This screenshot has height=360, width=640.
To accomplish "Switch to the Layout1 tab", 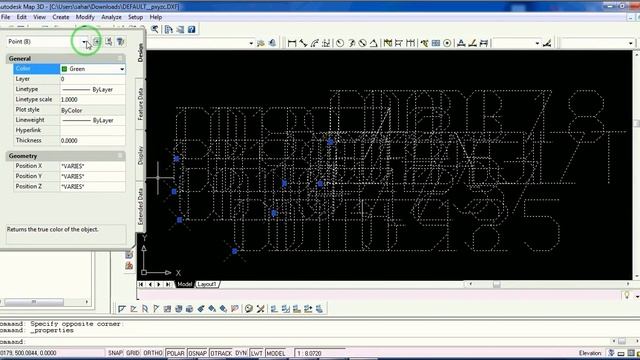I will 207,284.
